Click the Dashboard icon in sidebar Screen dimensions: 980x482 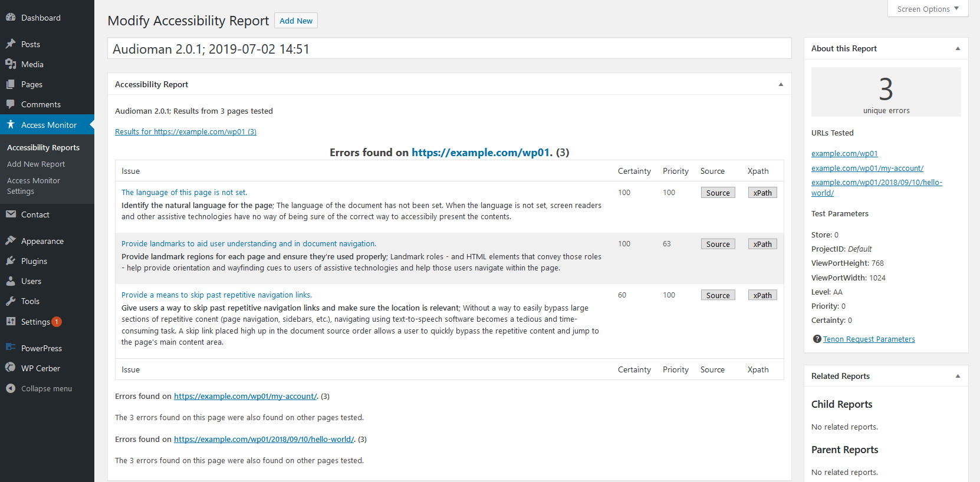(x=11, y=18)
